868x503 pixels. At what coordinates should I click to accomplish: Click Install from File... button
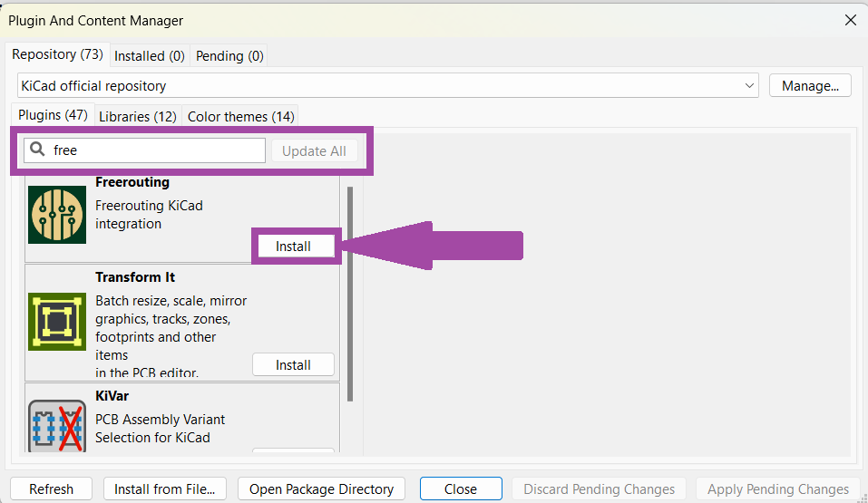(164, 489)
